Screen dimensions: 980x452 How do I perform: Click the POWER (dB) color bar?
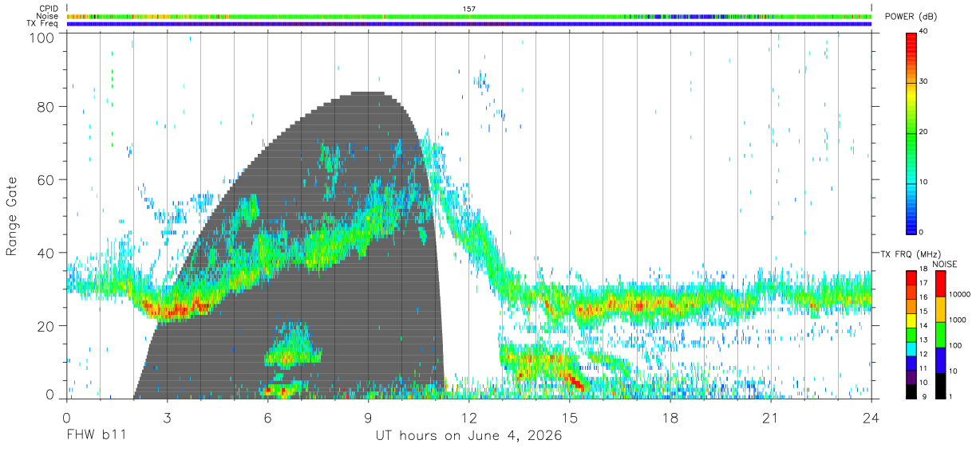(911, 132)
